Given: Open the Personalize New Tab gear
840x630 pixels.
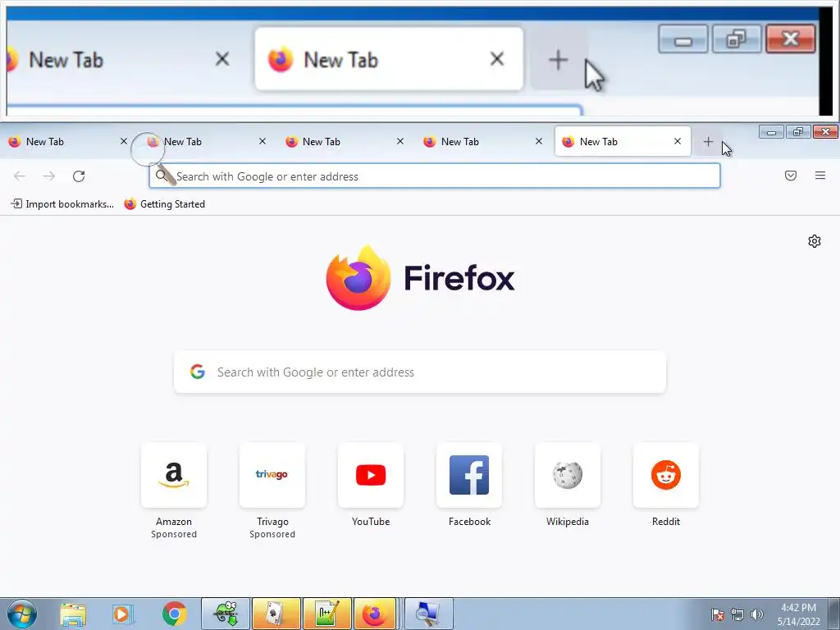Looking at the screenshot, I should click(x=815, y=241).
